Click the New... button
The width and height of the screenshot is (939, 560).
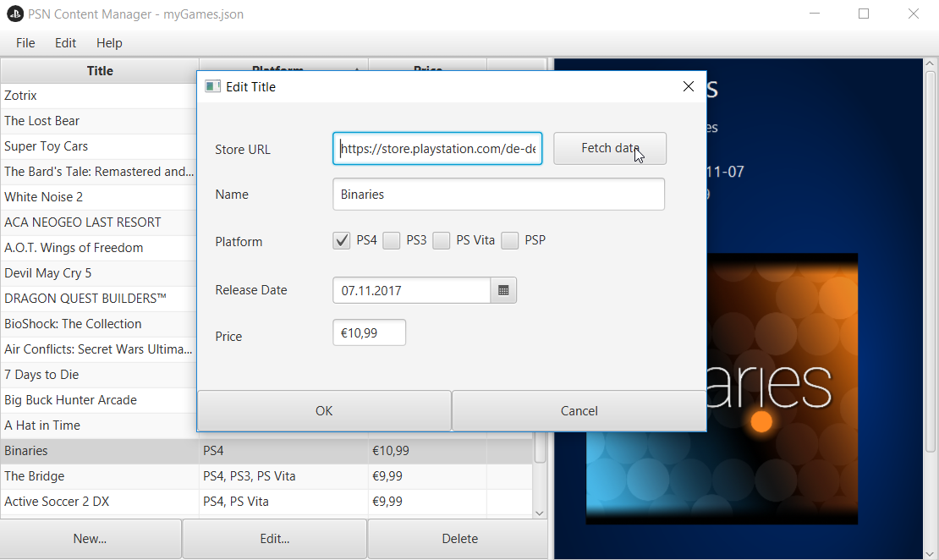91,539
